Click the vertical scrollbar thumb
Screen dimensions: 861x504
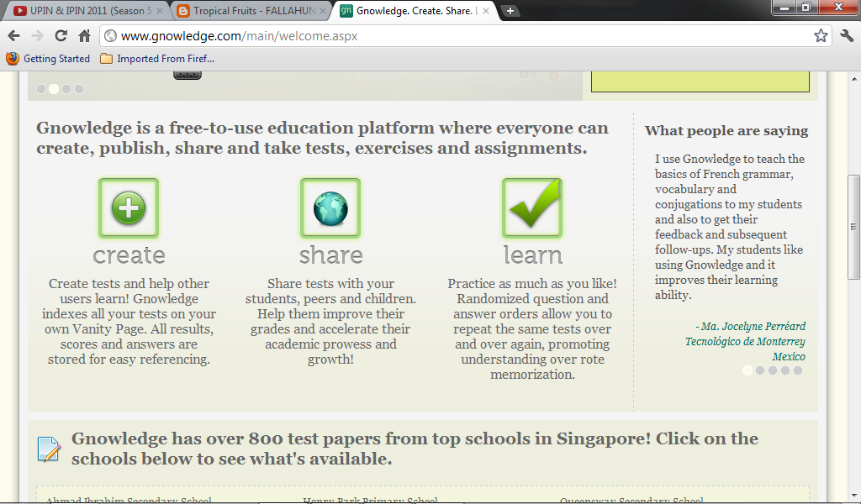853,227
